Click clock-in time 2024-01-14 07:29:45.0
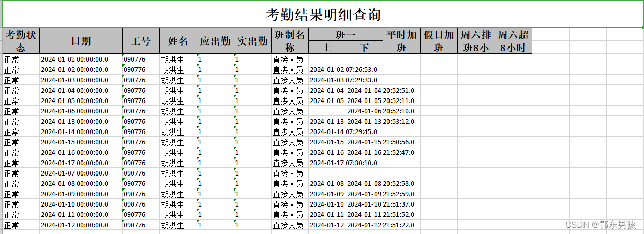This screenshot has height=234, width=644. pyautogui.click(x=343, y=131)
